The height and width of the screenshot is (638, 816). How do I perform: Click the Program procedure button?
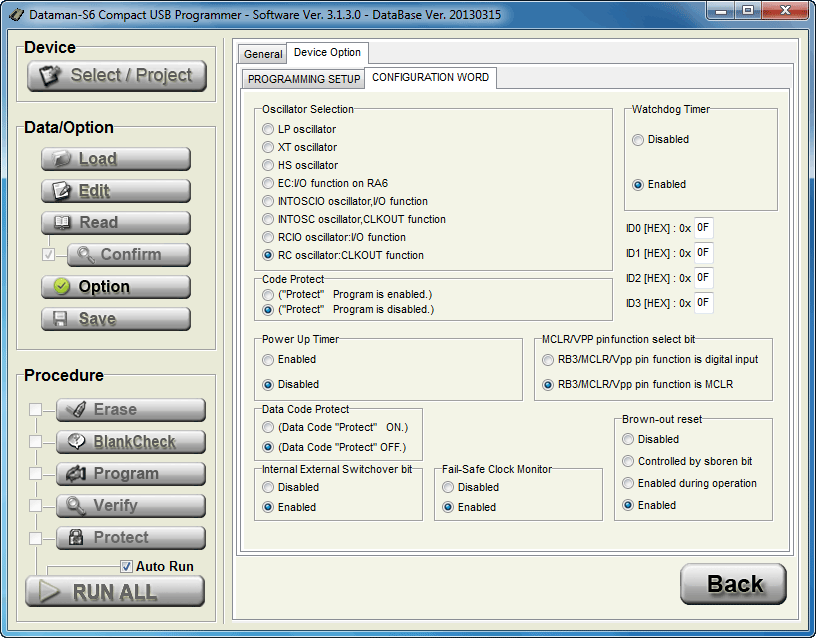click(130, 474)
